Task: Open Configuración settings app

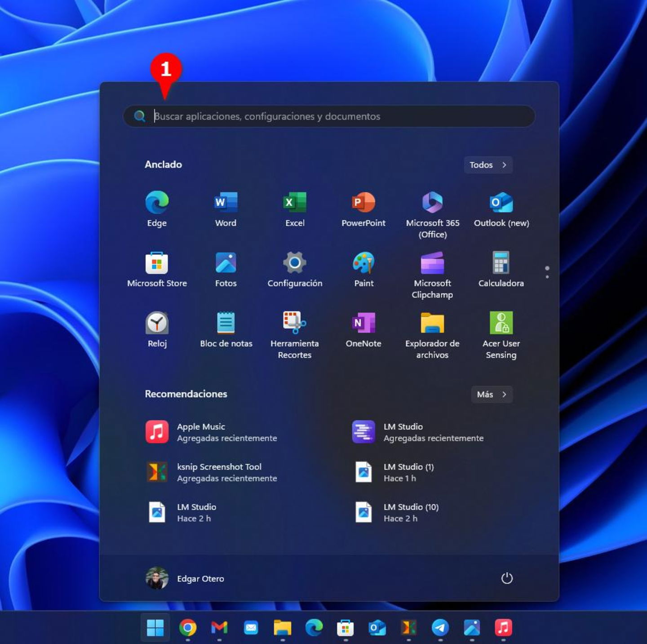Action: tap(295, 269)
